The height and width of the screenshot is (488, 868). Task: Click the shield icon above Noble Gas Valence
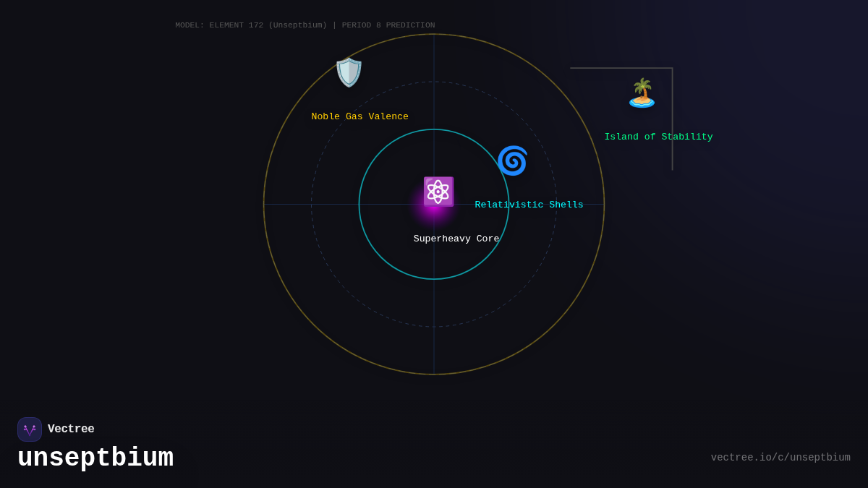click(349, 72)
